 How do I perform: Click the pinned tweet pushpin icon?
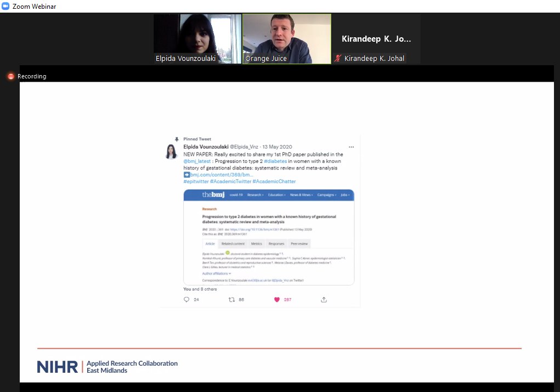point(177,139)
